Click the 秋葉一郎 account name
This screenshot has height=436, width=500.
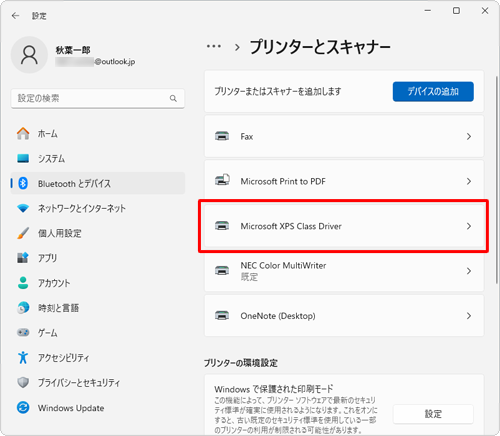[73, 50]
